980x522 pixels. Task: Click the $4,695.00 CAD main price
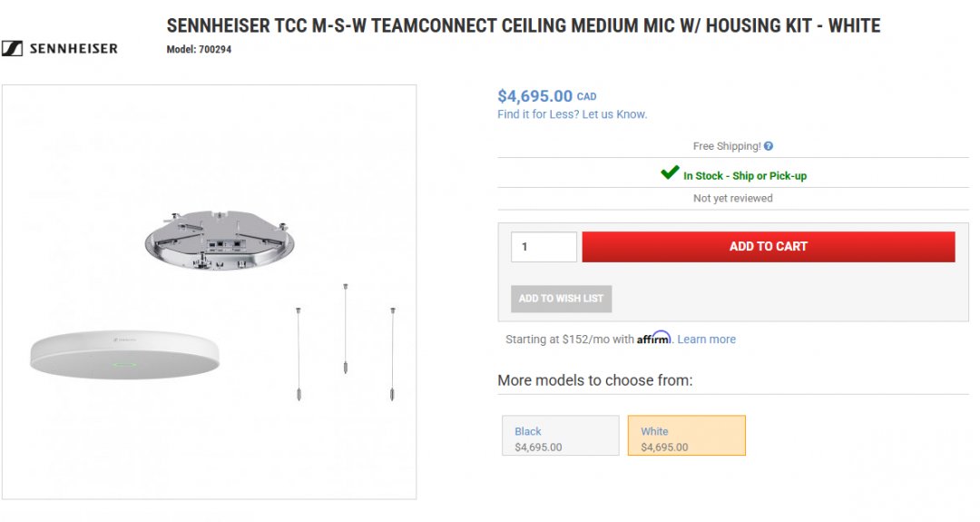(x=535, y=96)
